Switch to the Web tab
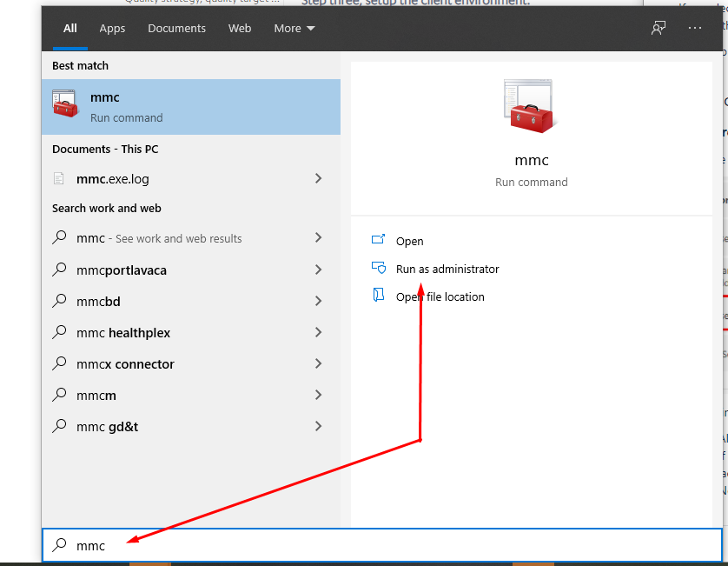This screenshot has height=566, width=728. point(240,29)
